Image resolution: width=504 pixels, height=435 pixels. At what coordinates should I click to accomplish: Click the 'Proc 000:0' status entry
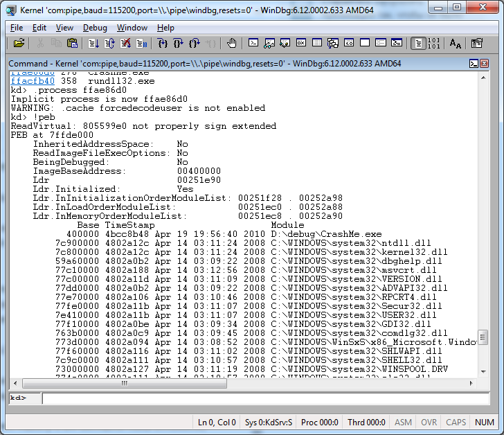320,422
